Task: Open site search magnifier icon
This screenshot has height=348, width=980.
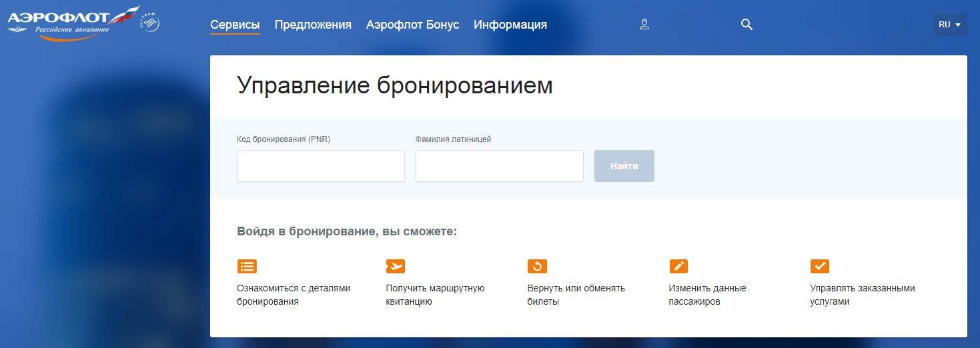Action: coord(747,25)
